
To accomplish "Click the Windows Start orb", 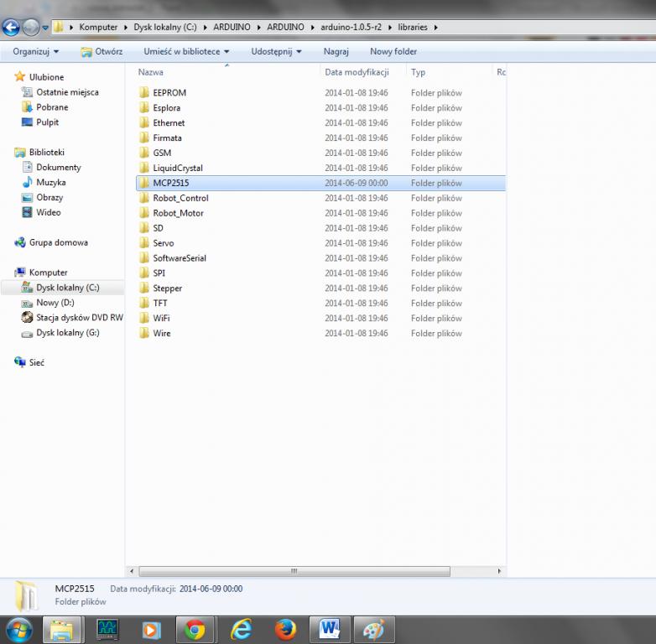I will pos(18,628).
